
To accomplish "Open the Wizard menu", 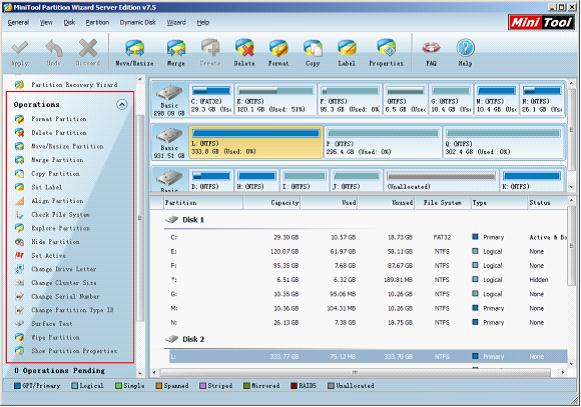I will [176, 23].
